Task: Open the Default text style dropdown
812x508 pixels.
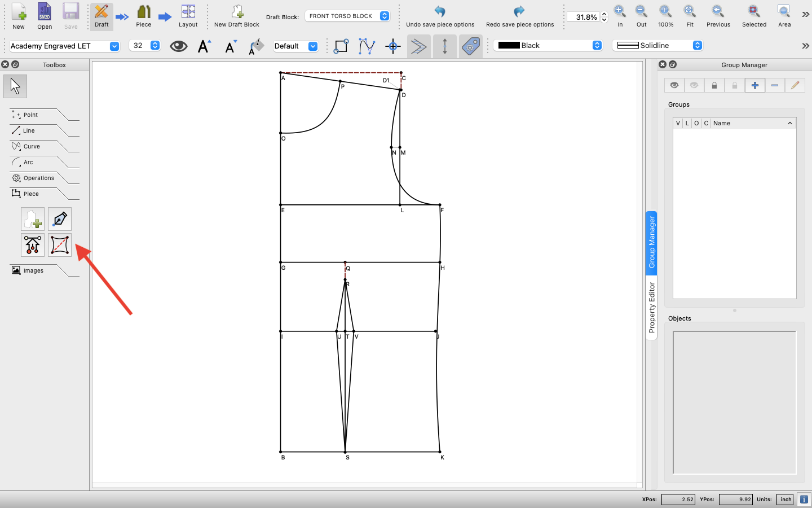Action: [x=295, y=46]
